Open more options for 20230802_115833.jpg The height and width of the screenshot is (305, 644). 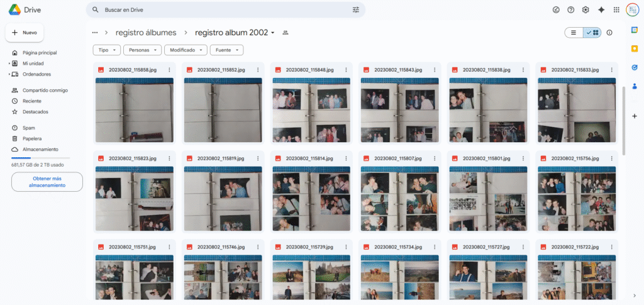point(612,70)
